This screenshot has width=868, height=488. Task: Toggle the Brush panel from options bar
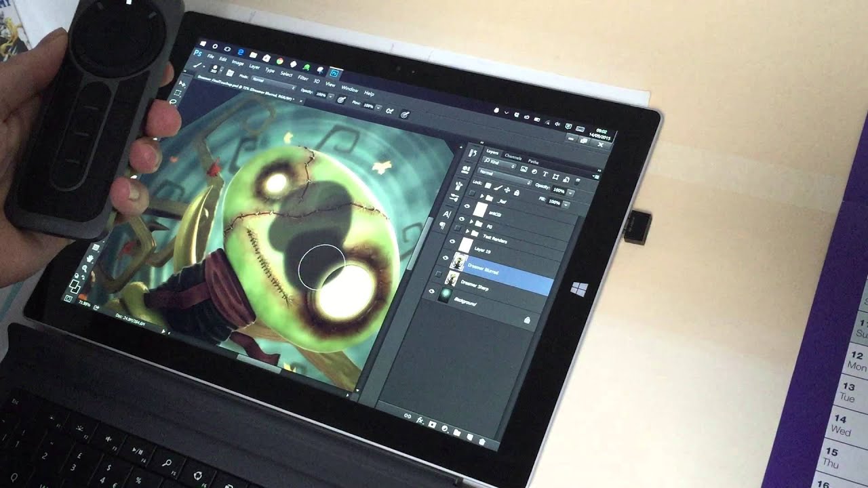[x=230, y=73]
